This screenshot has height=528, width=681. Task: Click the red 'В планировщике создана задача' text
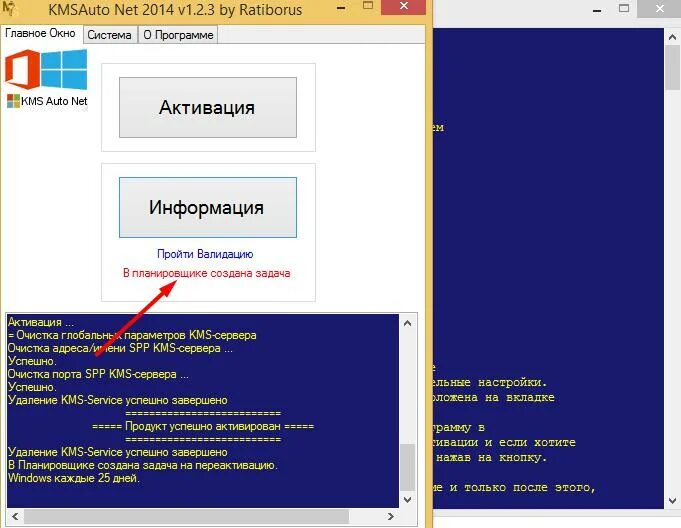(207, 273)
